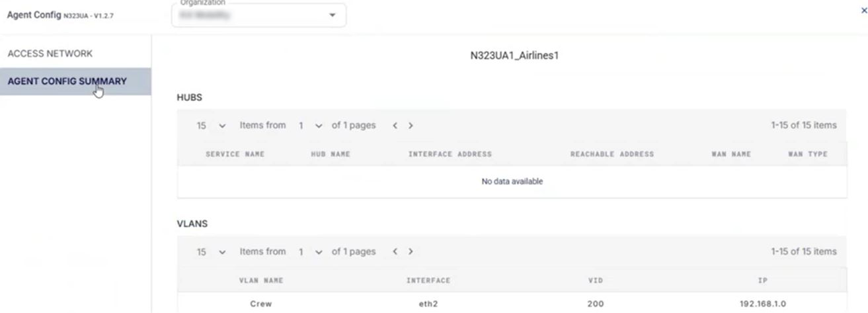Go to next page in VLANS table
Viewport: 868px width, 313px height.
[x=411, y=252]
